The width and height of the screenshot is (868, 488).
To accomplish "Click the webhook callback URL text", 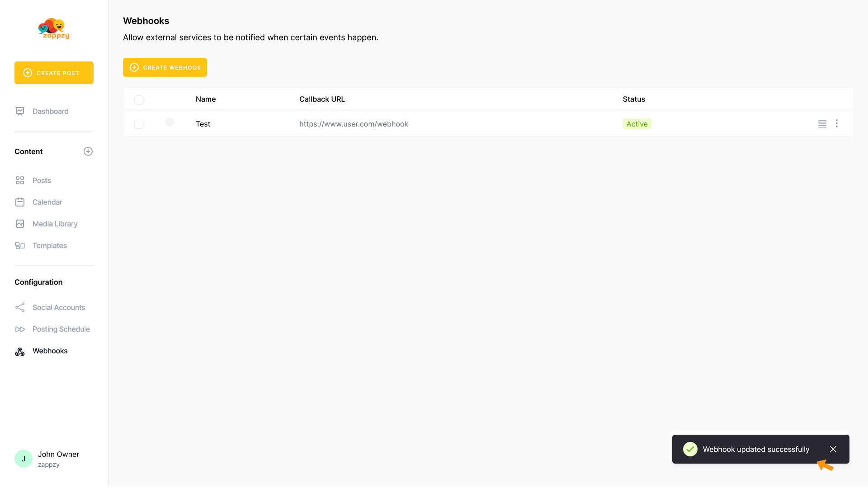I will tap(354, 124).
